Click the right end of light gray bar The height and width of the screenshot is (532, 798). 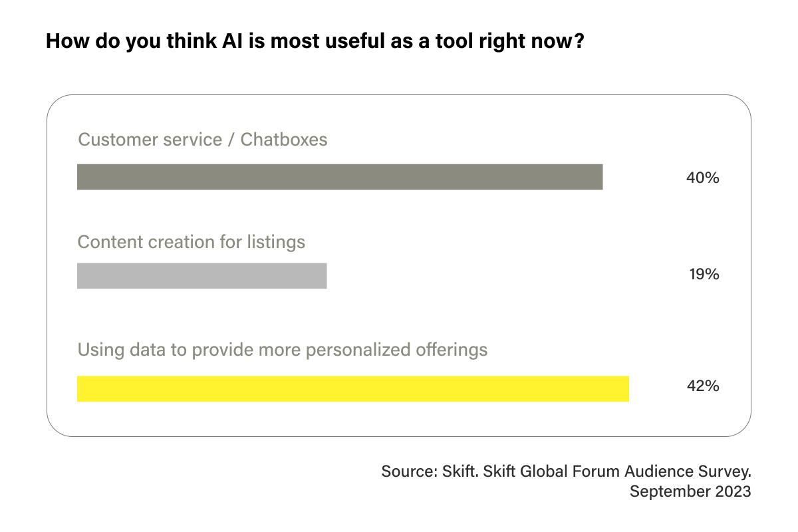tap(325, 276)
